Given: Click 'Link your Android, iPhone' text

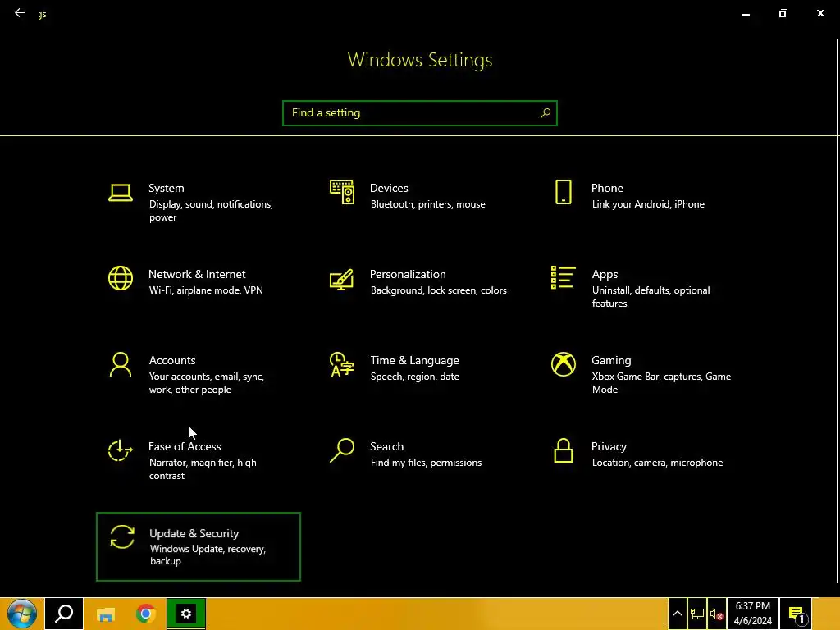Looking at the screenshot, I should 648,204.
